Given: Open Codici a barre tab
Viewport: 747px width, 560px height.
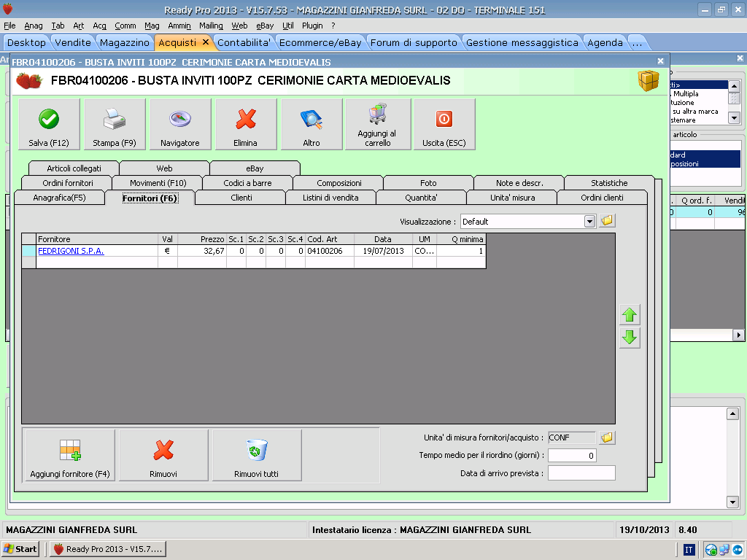Looking at the screenshot, I should [248, 183].
